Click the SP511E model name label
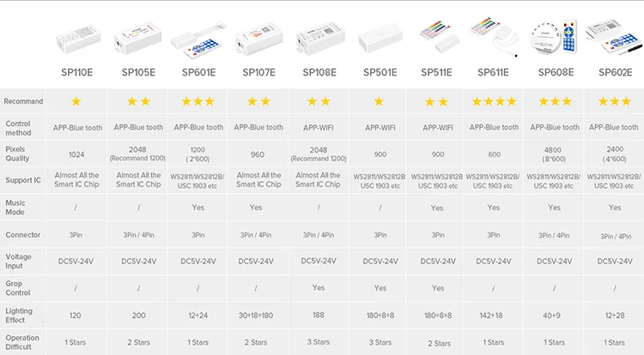Viewport: 644px width, 355px height. point(438,72)
